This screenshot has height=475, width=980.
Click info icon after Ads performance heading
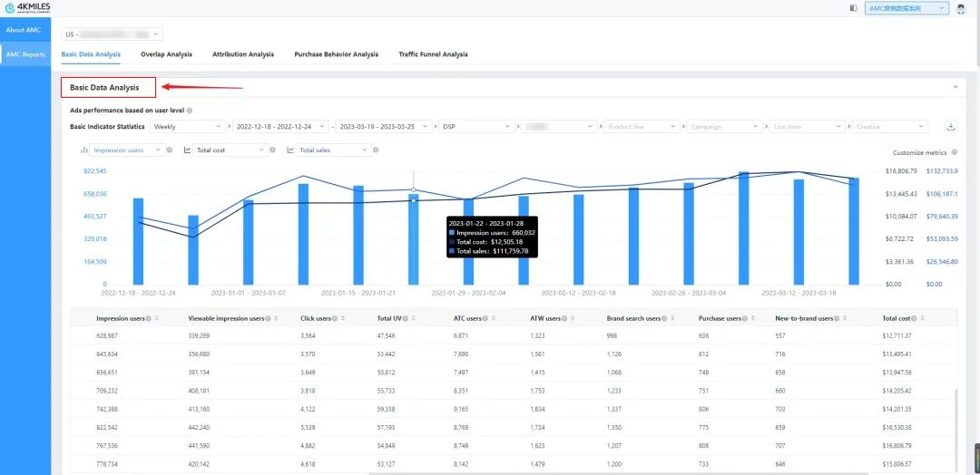[190, 111]
